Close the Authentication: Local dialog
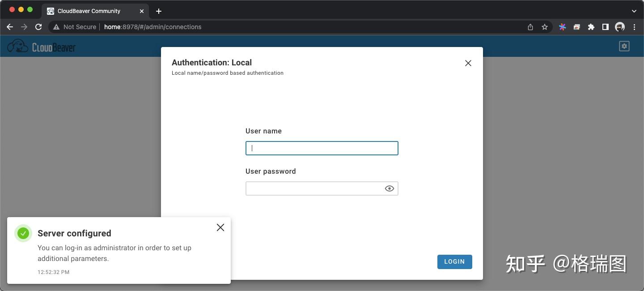644x291 pixels. [x=468, y=63]
